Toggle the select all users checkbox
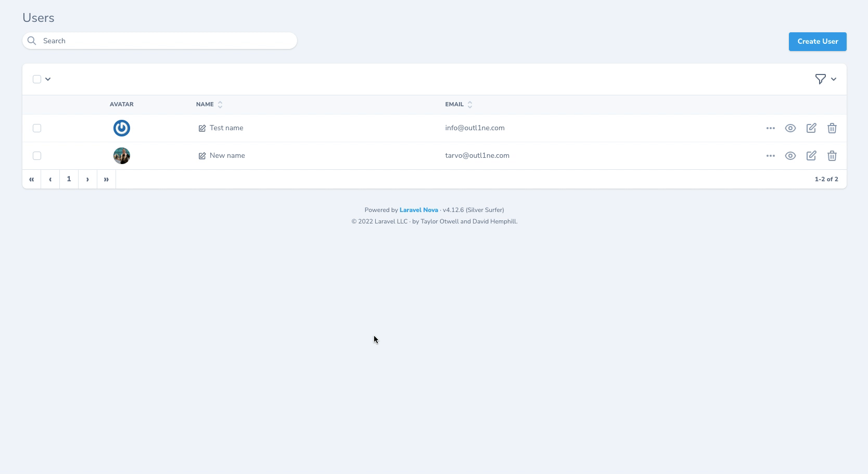Image resolution: width=868 pixels, height=474 pixels. 37,79
